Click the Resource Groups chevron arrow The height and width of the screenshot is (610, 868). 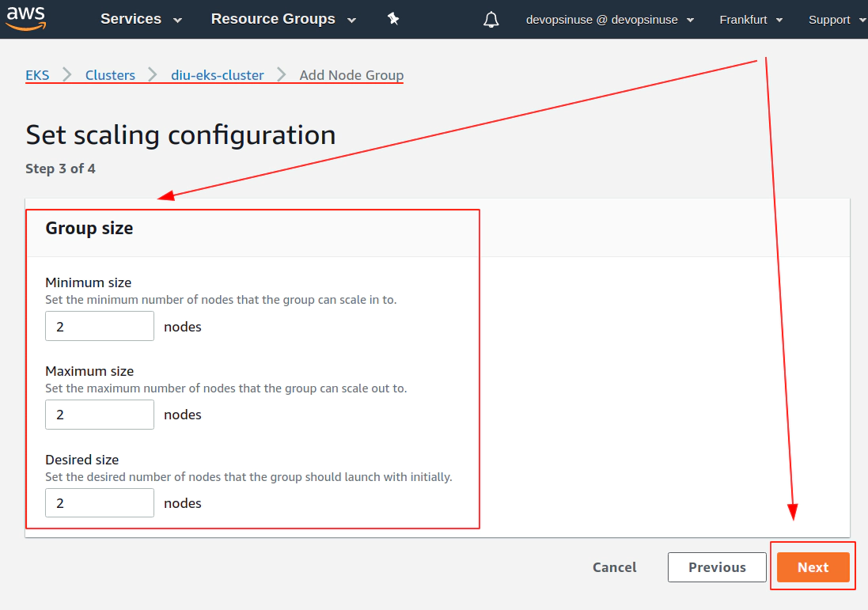point(351,21)
